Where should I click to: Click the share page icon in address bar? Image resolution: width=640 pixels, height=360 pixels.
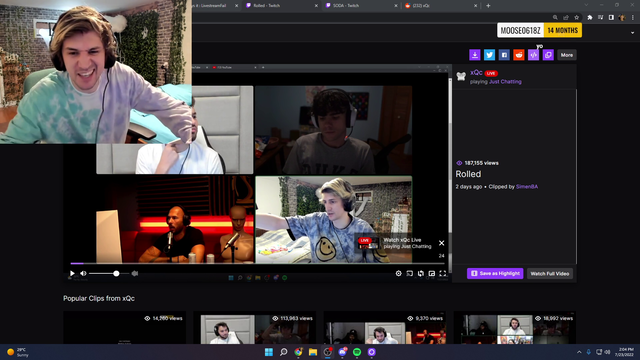click(566, 18)
